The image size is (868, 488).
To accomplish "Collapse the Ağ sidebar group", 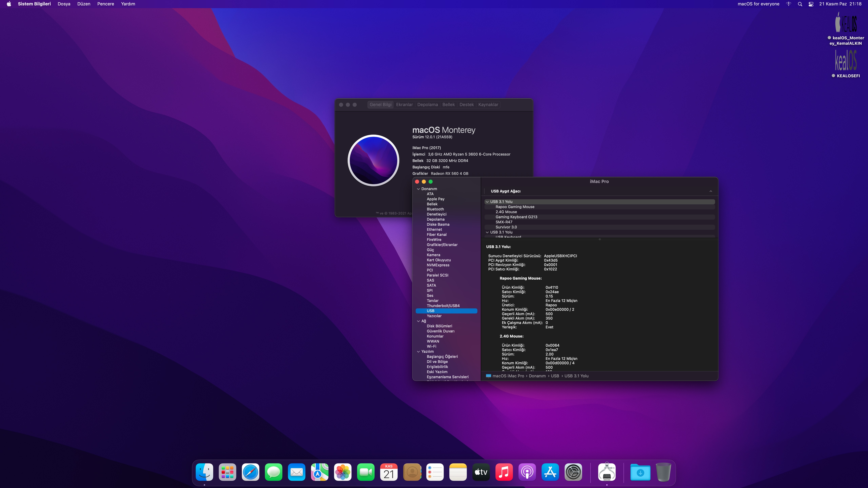I will point(419,321).
